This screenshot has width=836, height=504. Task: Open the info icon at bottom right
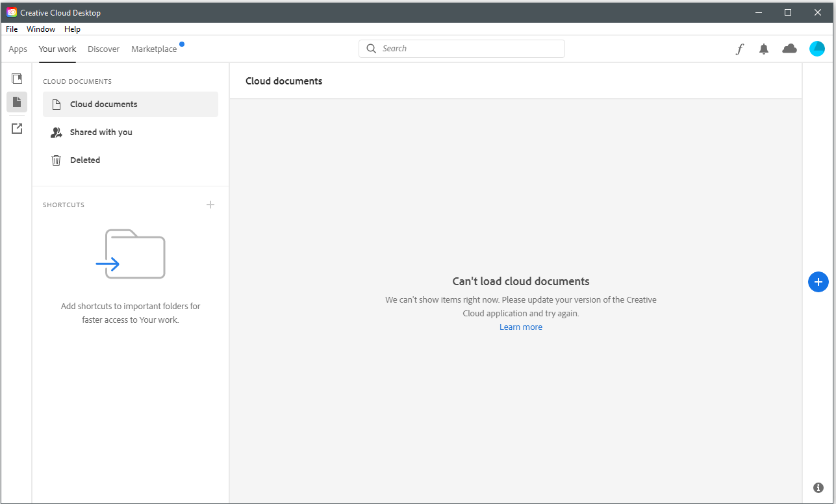tap(818, 487)
